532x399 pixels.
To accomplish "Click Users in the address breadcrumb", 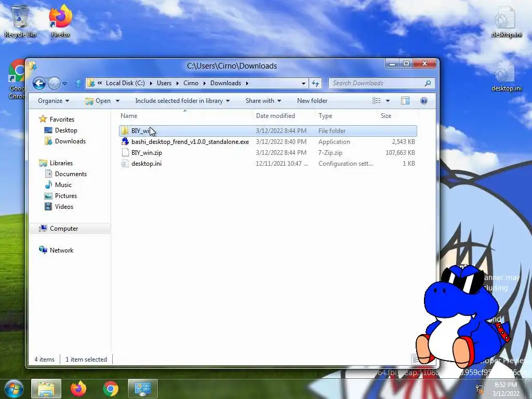I will 164,83.
